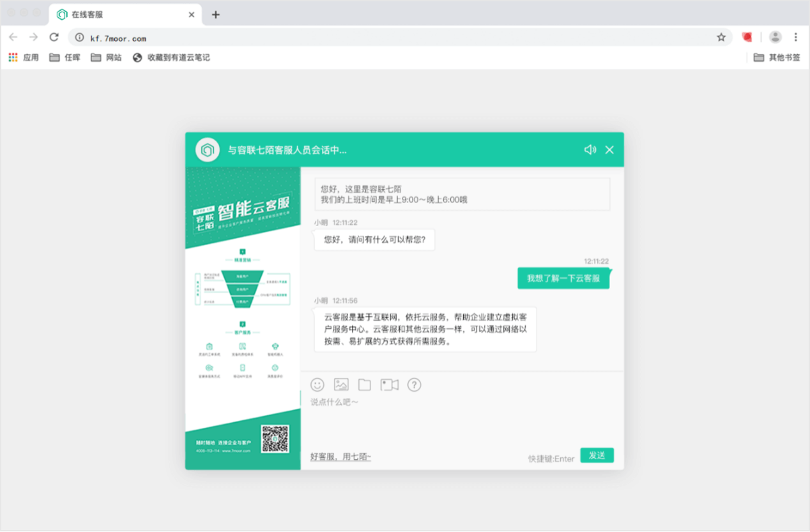This screenshot has width=810, height=532.
Task: Open the emoji picker in chat toolbar
Action: tap(317, 384)
